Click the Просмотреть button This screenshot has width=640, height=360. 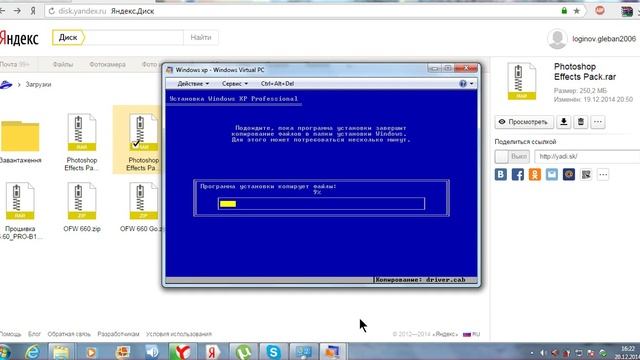coord(524,122)
